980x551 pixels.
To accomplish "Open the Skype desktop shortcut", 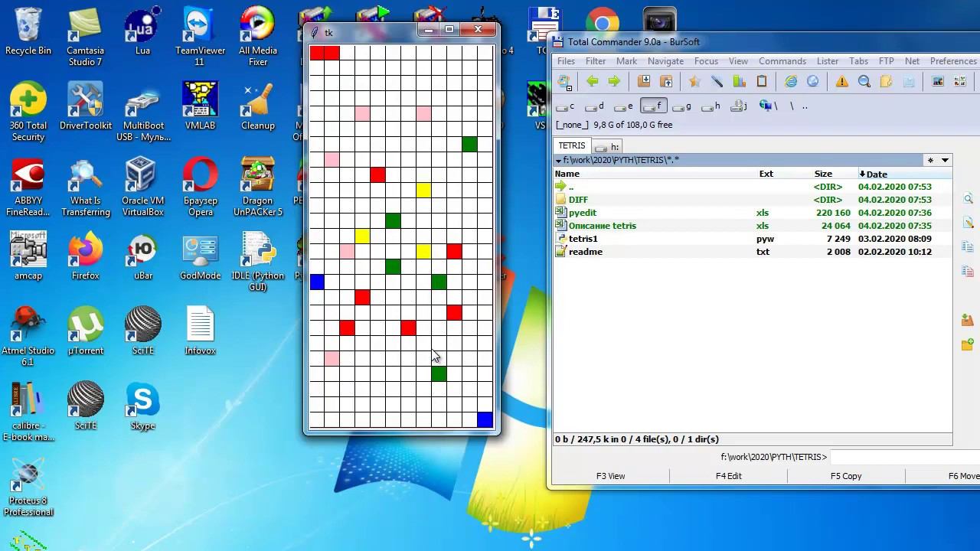I will pyautogui.click(x=143, y=407).
